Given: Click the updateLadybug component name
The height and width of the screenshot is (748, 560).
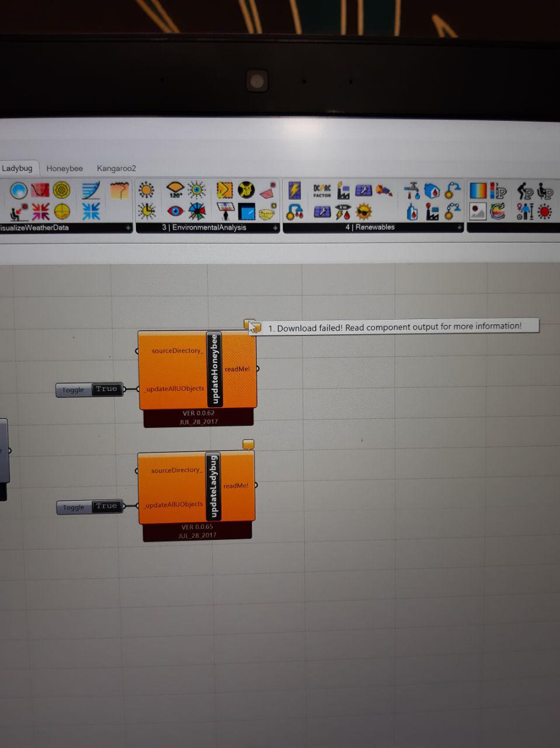Looking at the screenshot, I should tap(213, 486).
